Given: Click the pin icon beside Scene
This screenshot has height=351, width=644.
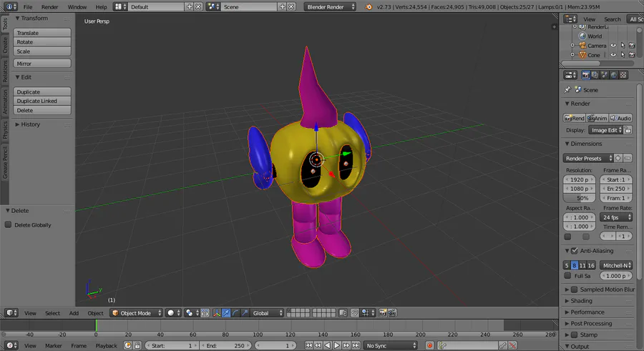Looking at the screenshot, I should coord(567,89).
